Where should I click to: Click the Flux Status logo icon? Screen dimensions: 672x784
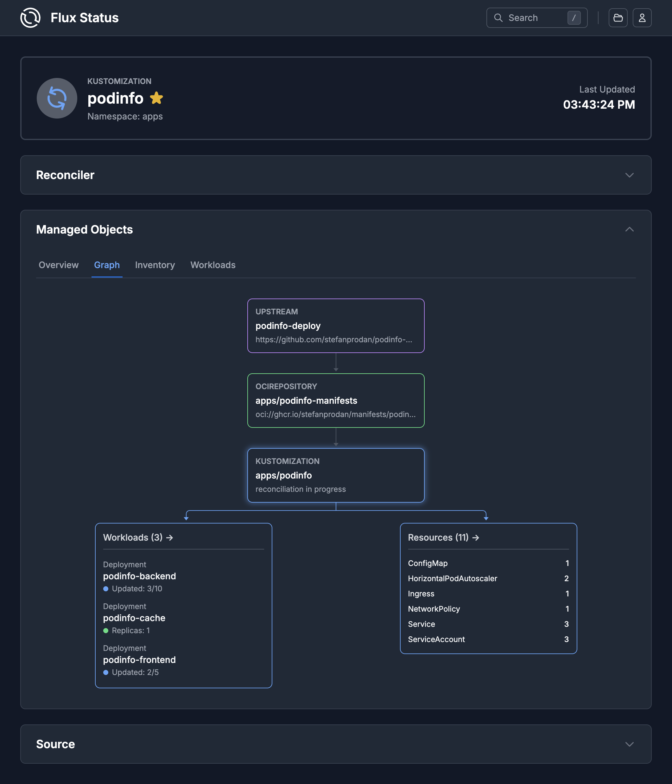tap(30, 17)
